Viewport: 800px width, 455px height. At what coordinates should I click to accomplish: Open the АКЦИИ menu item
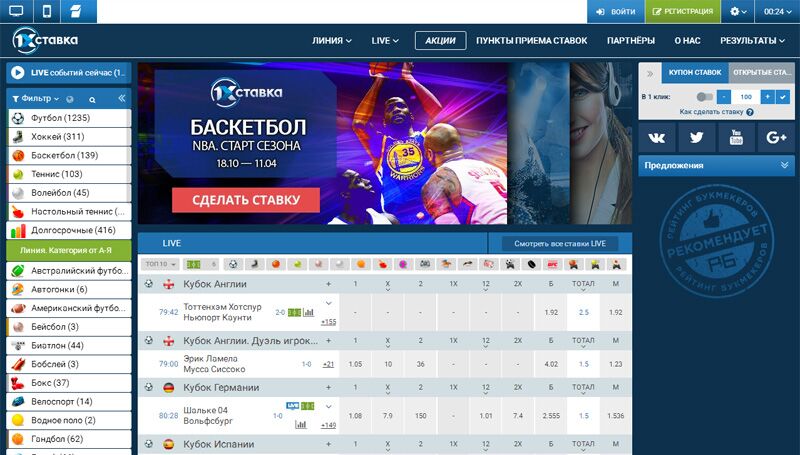(440, 40)
